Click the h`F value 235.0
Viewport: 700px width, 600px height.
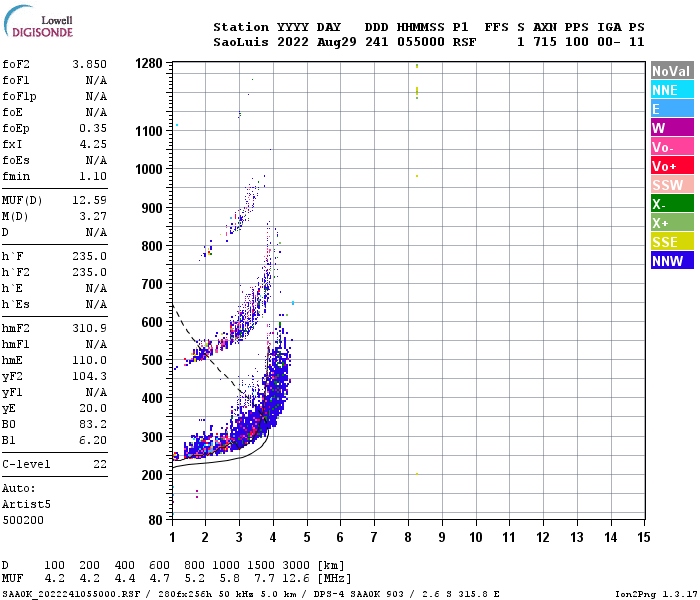(x=89, y=256)
